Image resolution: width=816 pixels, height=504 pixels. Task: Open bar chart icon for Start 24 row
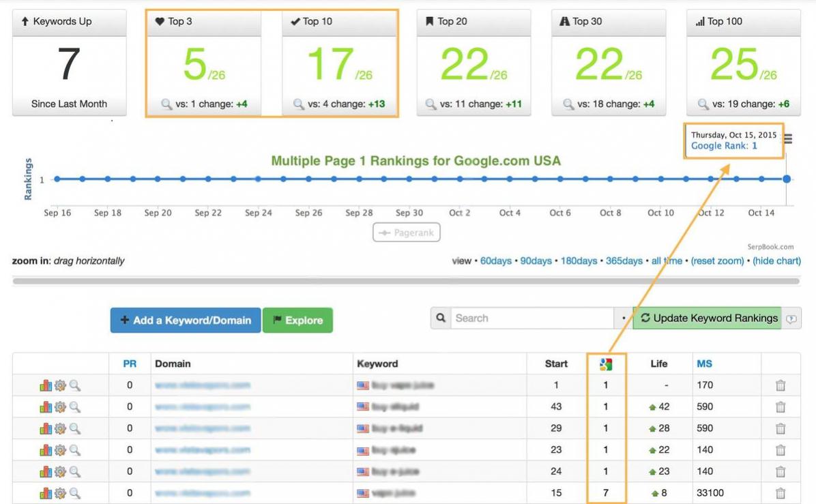[x=46, y=472]
